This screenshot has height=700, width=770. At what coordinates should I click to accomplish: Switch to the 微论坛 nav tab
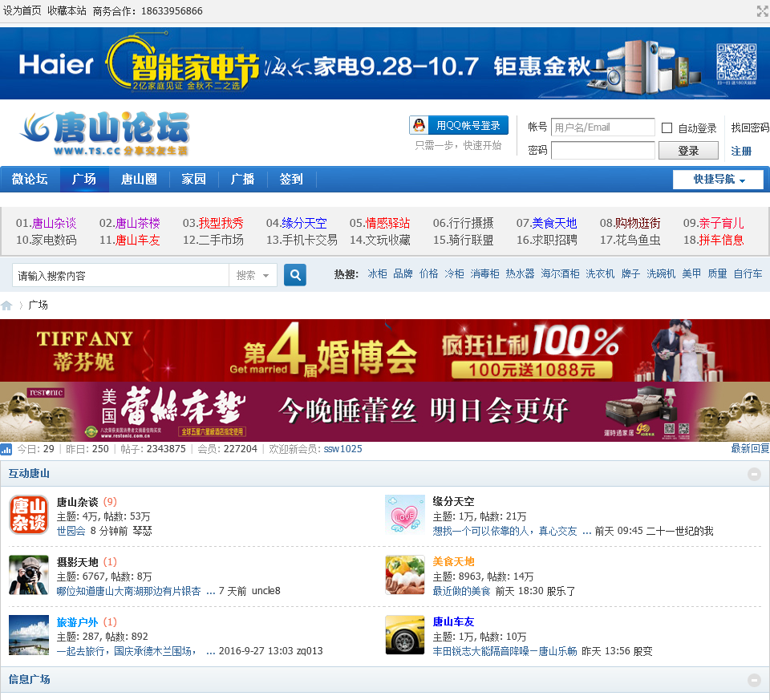(30, 179)
